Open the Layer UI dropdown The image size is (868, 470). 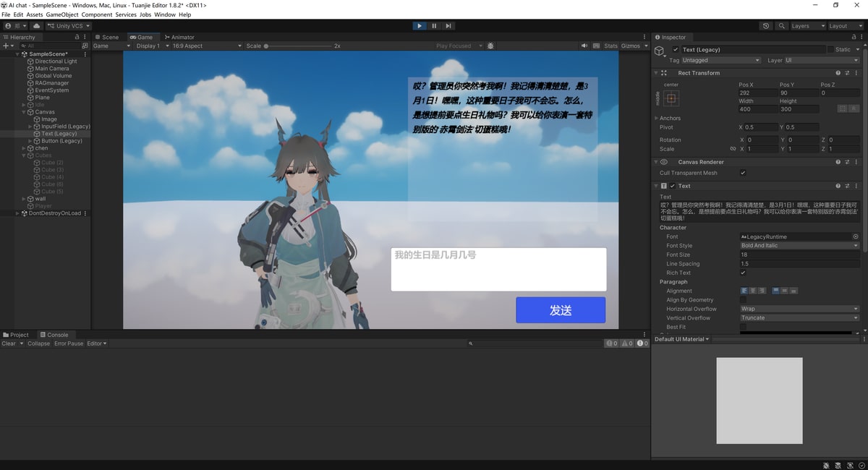[x=822, y=60]
